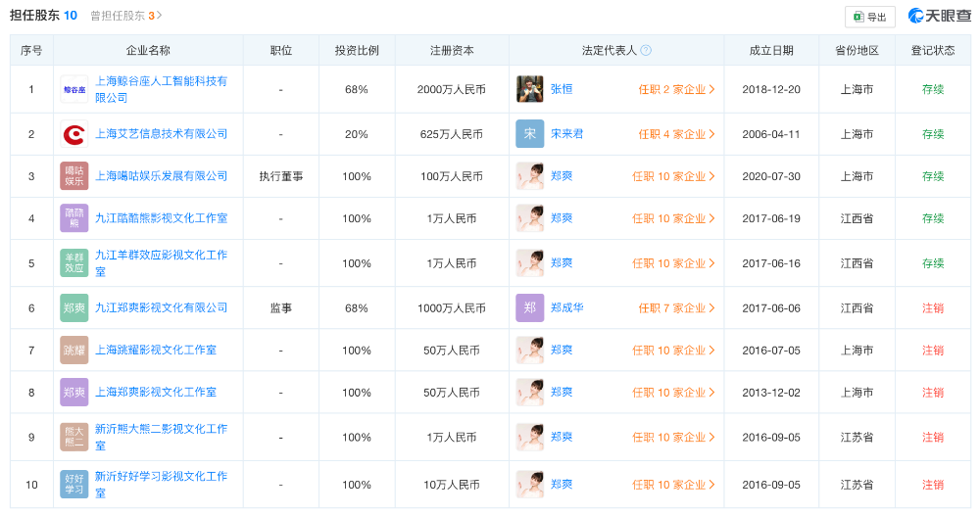
Task: Click the 郑爽 purple badge in row 8
Action: point(74,393)
